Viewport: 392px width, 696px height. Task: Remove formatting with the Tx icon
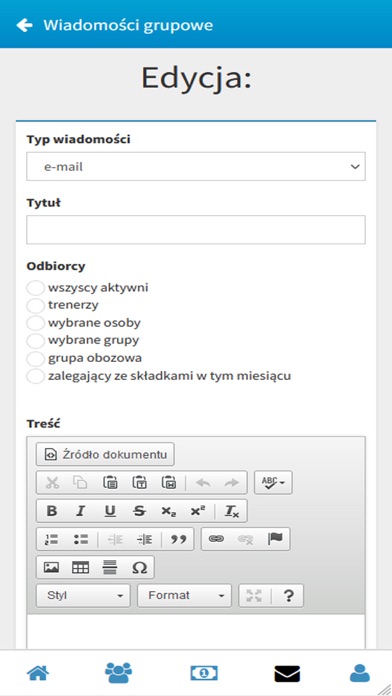[231, 511]
